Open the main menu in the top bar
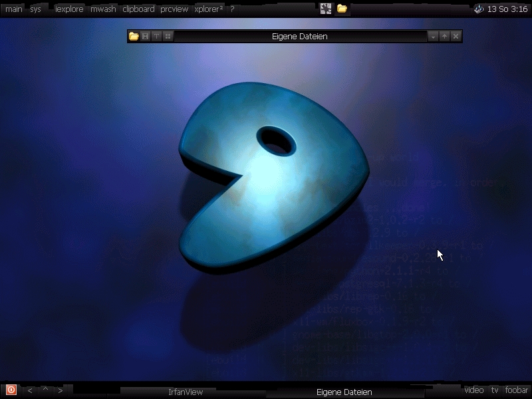This screenshot has height=399, width=532. coord(14,9)
